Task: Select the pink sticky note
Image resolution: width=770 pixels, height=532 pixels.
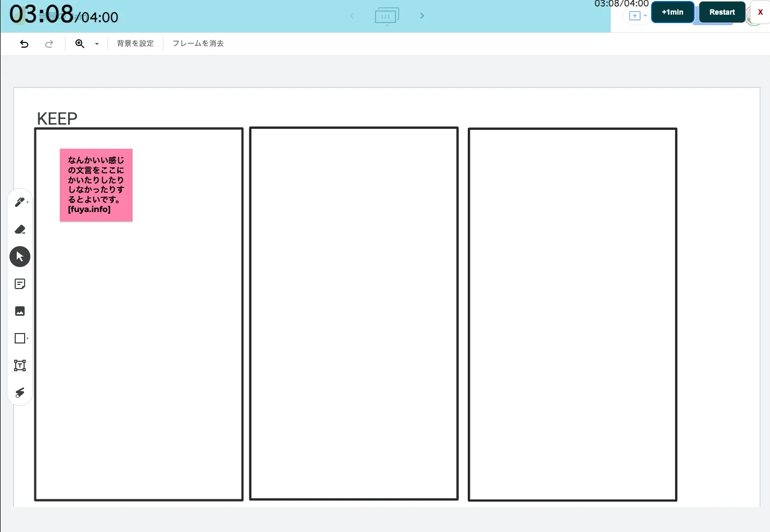Action: pos(96,185)
